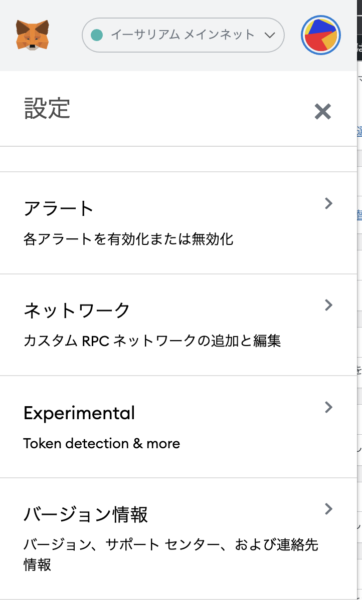
Task: Expand the アラート chevron arrow
Action: (x=328, y=203)
